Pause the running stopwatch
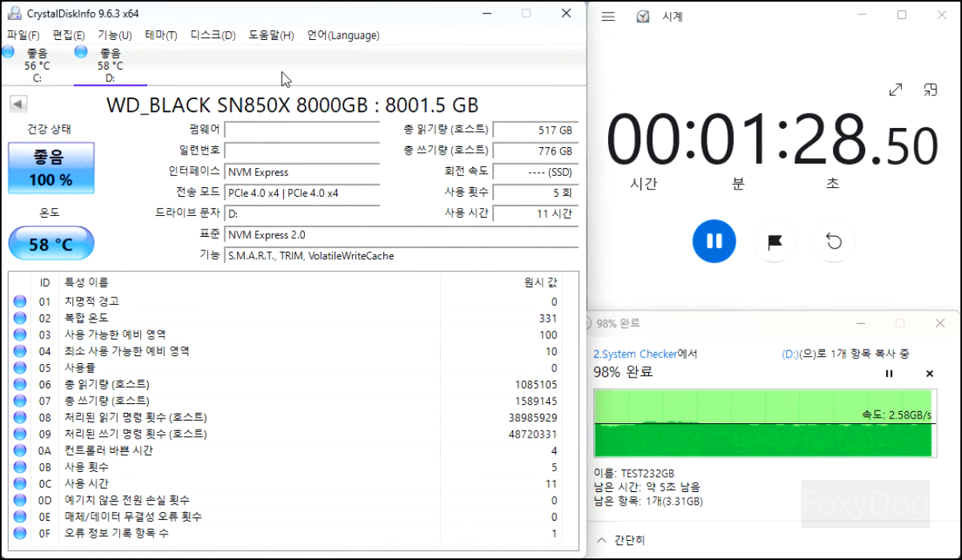Screen dimensions: 962x560 (x=714, y=241)
